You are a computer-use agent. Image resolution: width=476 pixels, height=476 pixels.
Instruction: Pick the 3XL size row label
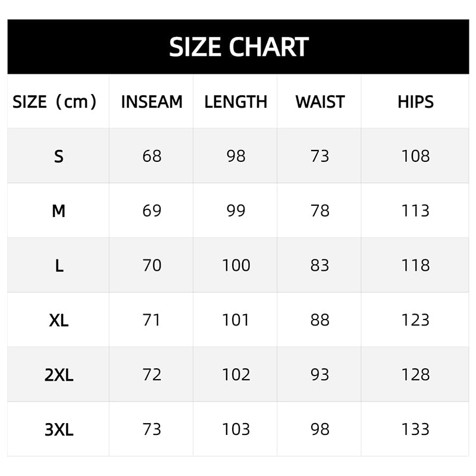point(58,430)
